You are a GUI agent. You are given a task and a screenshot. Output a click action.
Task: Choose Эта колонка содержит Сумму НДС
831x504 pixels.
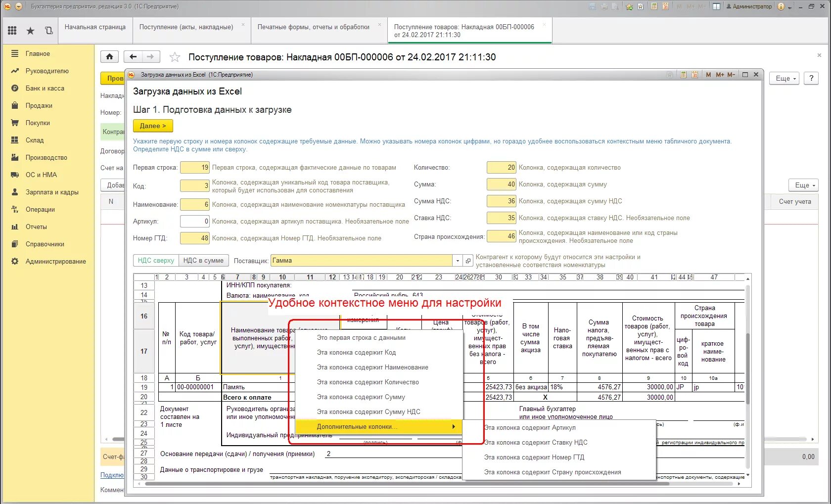(369, 412)
